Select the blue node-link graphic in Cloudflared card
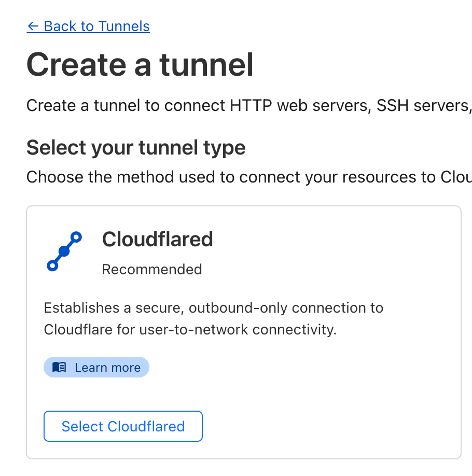 [x=64, y=250]
